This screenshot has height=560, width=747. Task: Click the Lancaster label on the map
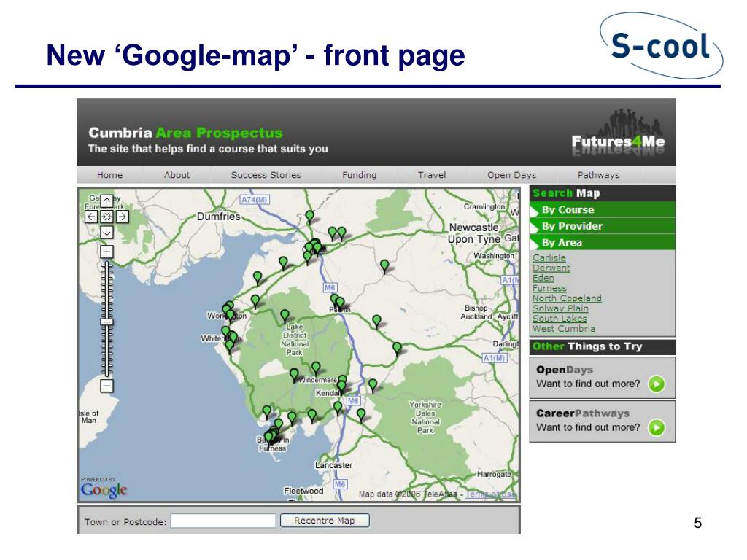pyautogui.click(x=333, y=465)
